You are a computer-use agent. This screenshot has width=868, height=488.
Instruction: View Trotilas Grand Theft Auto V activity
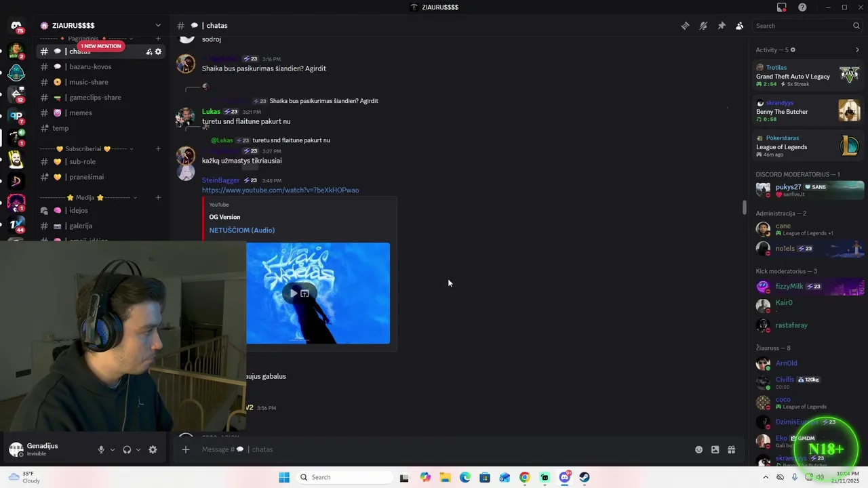pos(808,75)
